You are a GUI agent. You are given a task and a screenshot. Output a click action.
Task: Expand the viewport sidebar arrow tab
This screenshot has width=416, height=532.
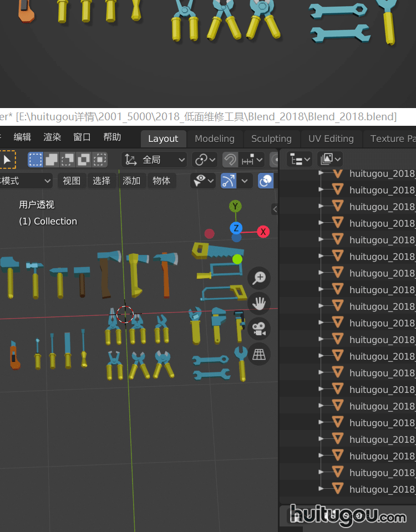pos(275,209)
